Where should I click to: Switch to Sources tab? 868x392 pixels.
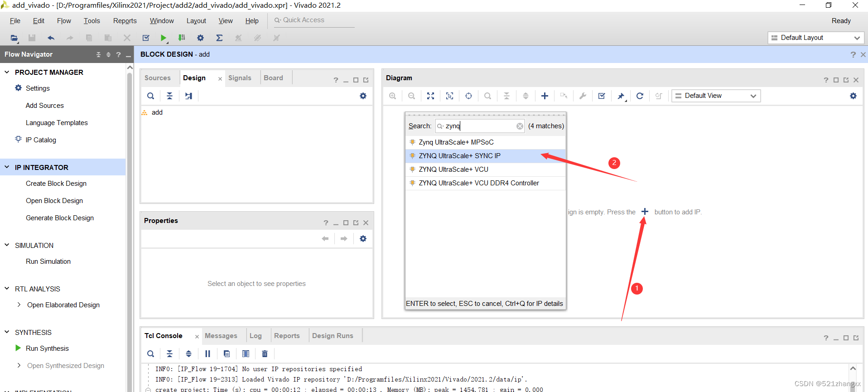point(158,78)
